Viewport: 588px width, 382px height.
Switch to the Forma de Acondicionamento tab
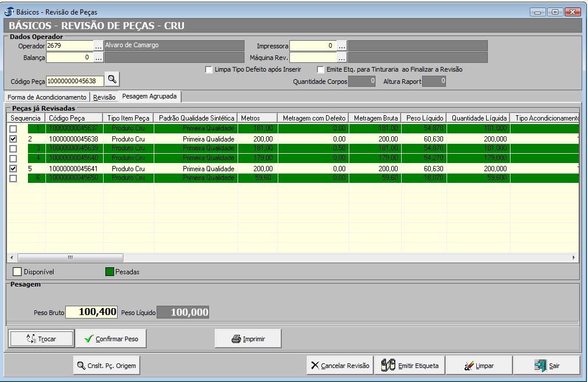pyautogui.click(x=47, y=97)
